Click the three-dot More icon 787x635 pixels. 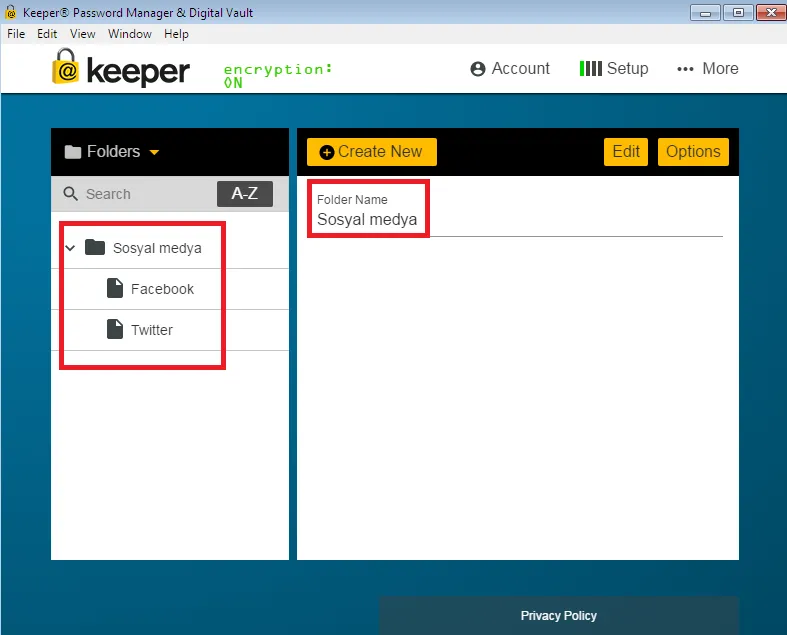pyautogui.click(x=685, y=69)
